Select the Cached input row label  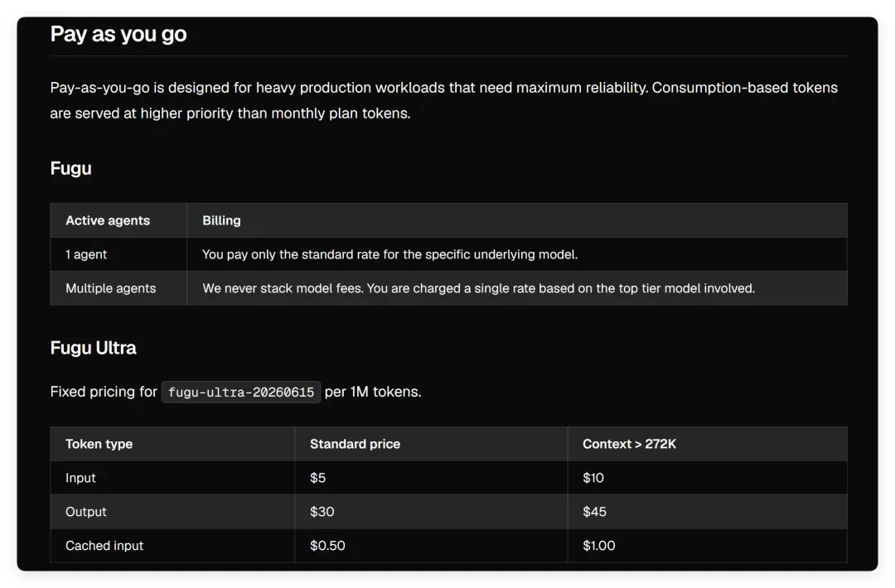pos(104,546)
